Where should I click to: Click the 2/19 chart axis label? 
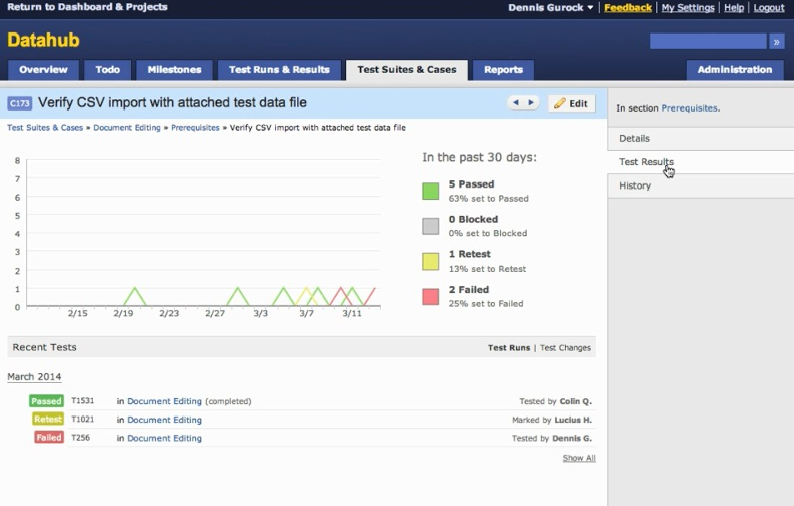point(123,314)
